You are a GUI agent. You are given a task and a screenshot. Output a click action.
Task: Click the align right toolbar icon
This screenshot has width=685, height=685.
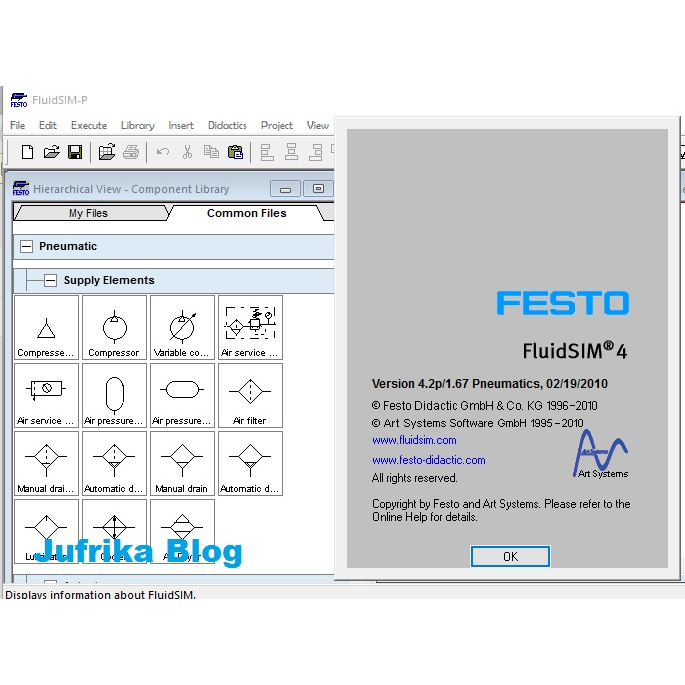coord(315,152)
